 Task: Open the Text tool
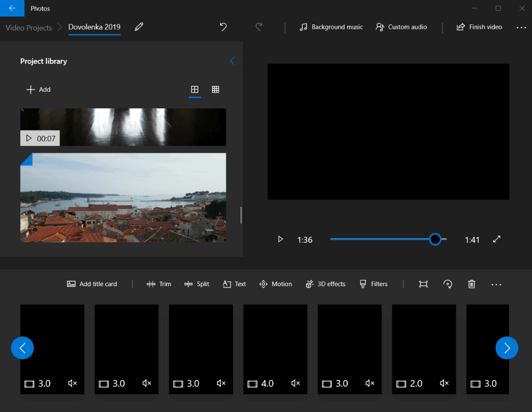[x=234, y=284]
